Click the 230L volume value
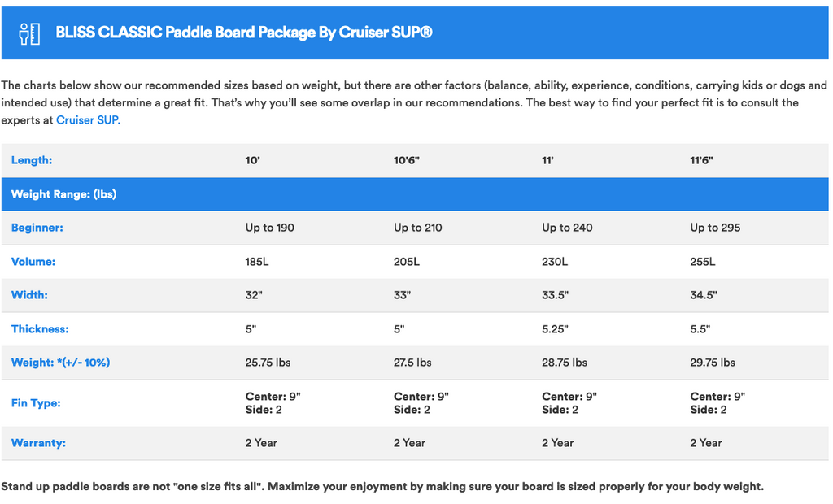833x504 pixels. [x=555, y=261]
